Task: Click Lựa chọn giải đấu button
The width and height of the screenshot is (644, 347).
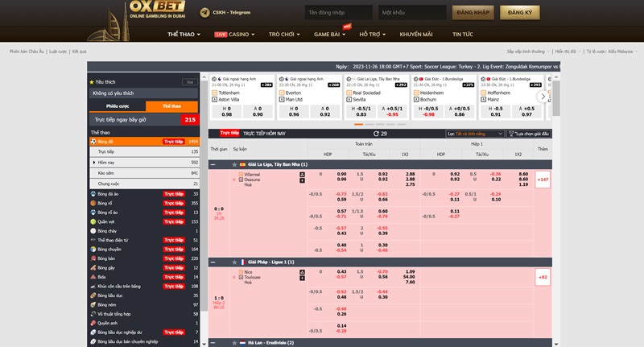Action: point(529,134)
